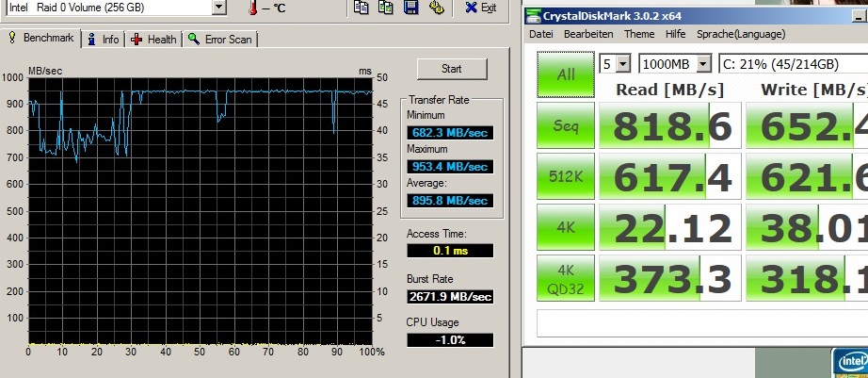Open the Hilfe menu
The image size is (868, 378).
pos(675,34)
